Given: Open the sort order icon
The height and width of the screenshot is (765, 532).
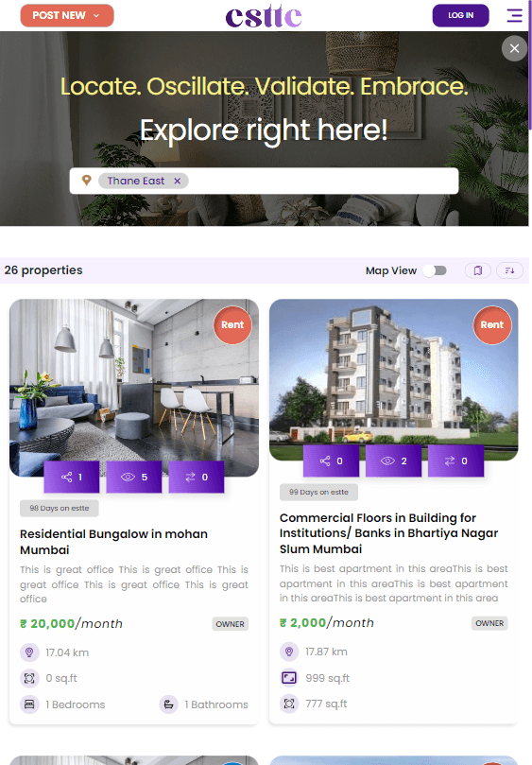Looking at the screenshot, I should click(509, 270).
